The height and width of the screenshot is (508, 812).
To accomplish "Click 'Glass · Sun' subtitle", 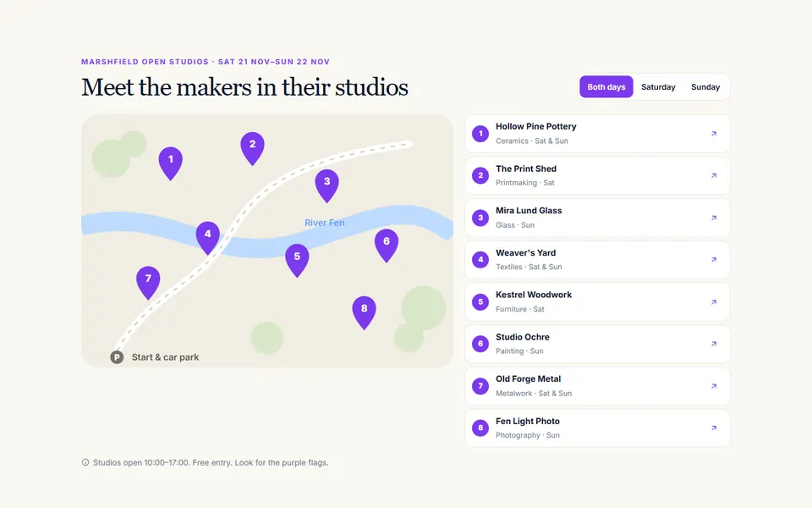I will tap(515, 225).
